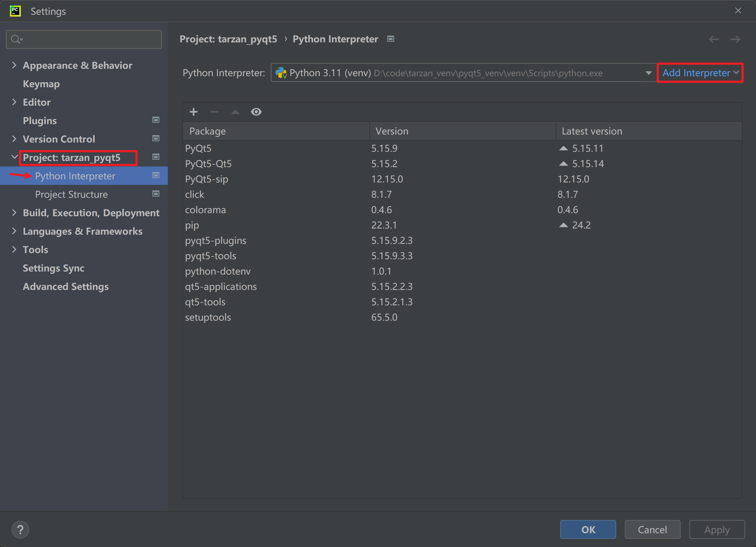Click the upgrade arrow next to 24.2
Image resolution: width=756 pixels, height=547 pixels.
click(x=563, y=225)
